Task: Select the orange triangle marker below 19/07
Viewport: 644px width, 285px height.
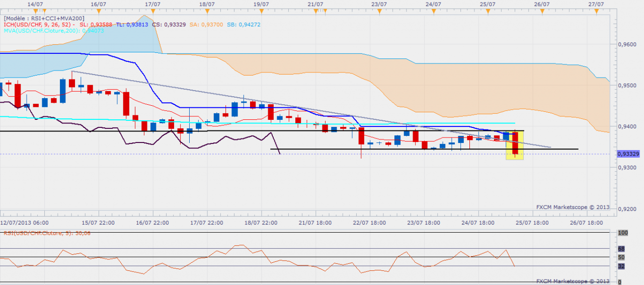Action: tap(261, 10)
